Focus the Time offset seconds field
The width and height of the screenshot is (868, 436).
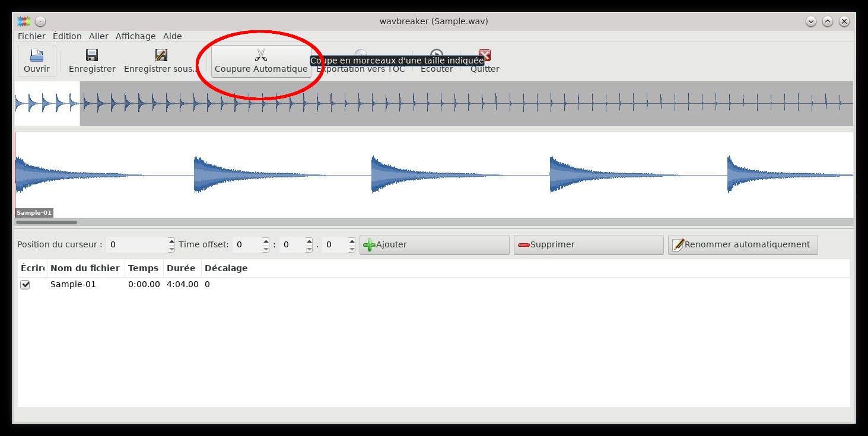[x=292, y=245]
